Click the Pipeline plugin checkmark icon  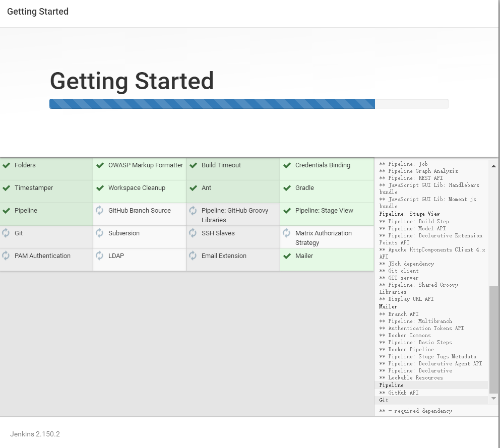point(7,211)
